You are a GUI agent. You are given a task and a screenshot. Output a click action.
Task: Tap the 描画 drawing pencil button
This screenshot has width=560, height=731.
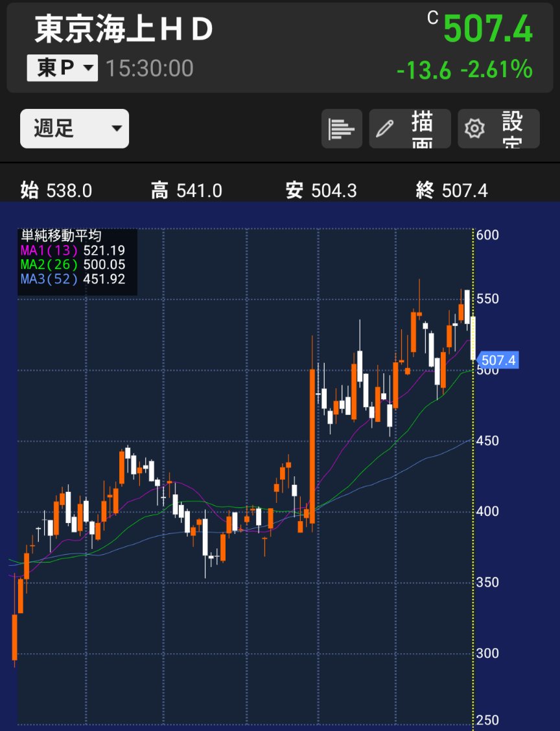(x=410, y=129)
